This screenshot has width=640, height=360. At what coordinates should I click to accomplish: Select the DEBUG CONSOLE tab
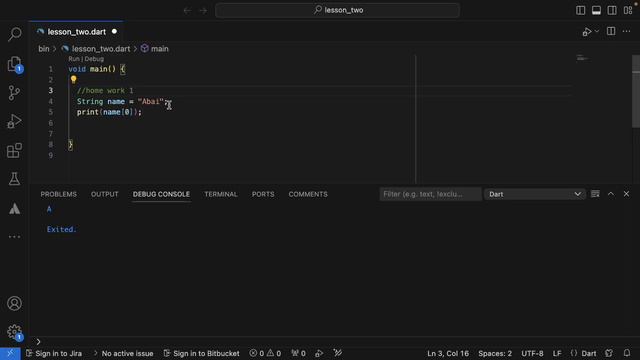[x=161, y=194]
